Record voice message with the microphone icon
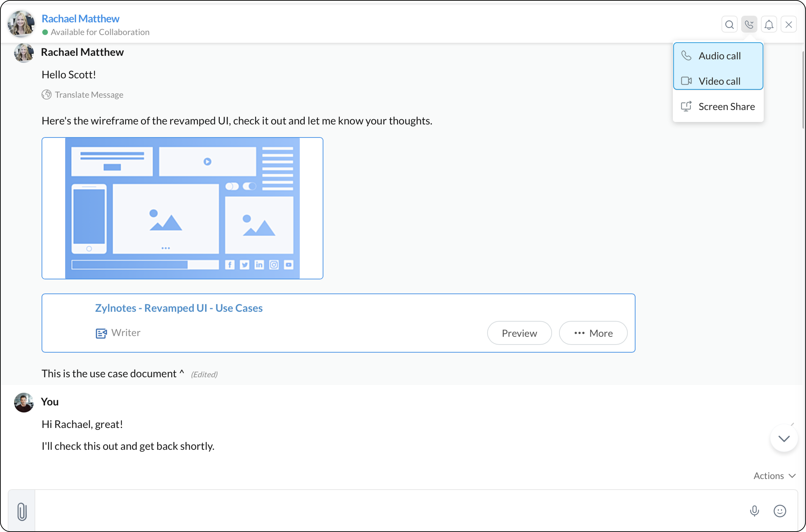 click(754, 510)
